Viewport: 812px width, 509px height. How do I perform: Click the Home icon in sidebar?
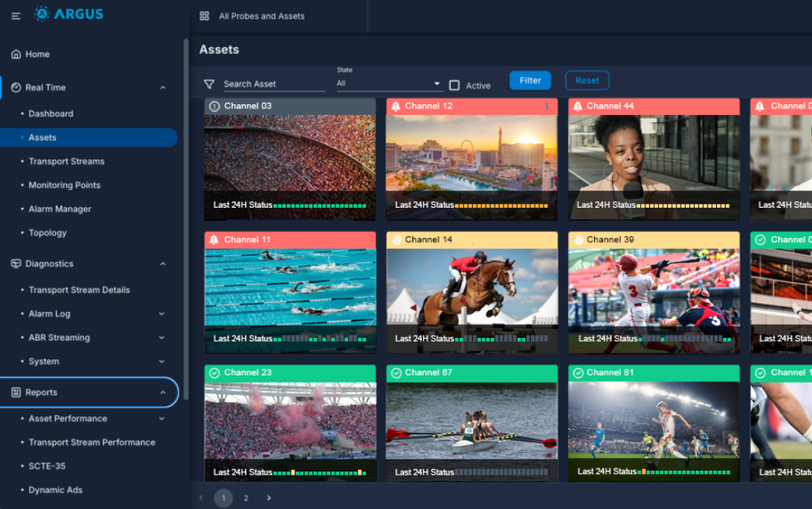(16, 55)
